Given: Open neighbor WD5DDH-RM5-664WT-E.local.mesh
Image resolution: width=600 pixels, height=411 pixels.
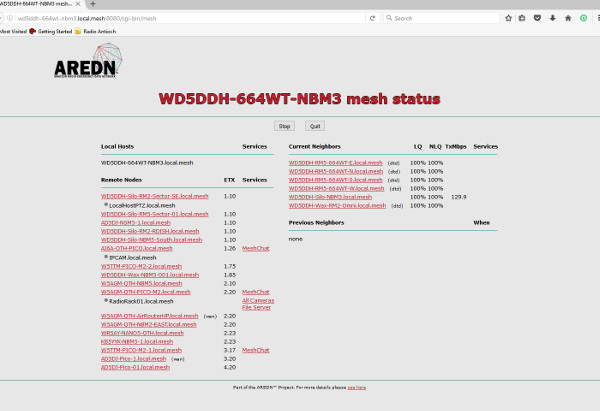Looking at the screenshot, I should pyautogui.click(x=336, y=163).
